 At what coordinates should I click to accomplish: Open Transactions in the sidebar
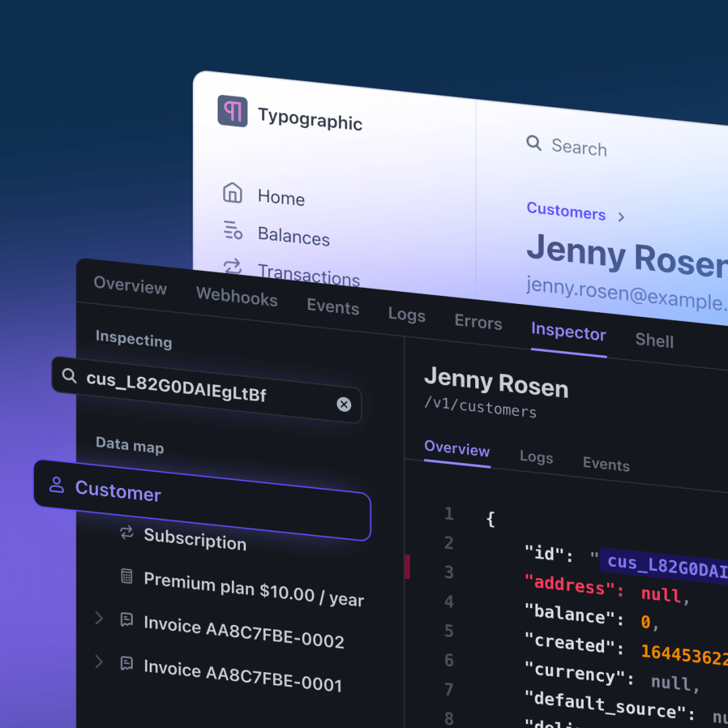coord(309,274)
